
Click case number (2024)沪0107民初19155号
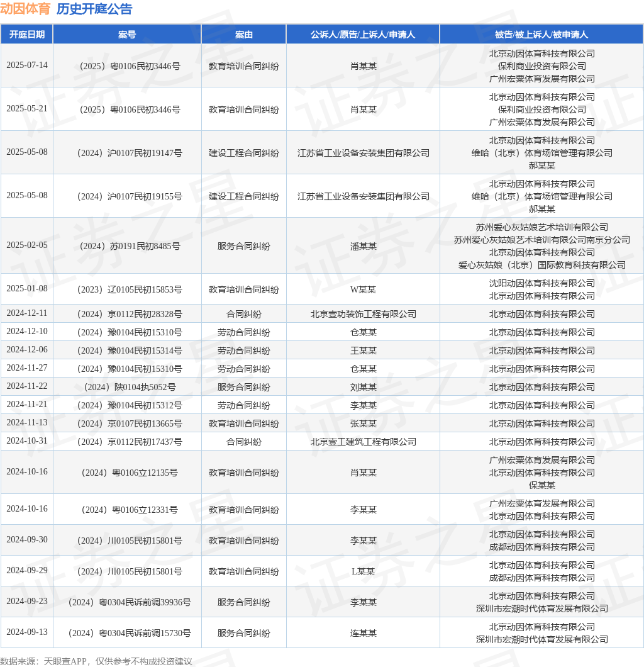click(129, 196)
